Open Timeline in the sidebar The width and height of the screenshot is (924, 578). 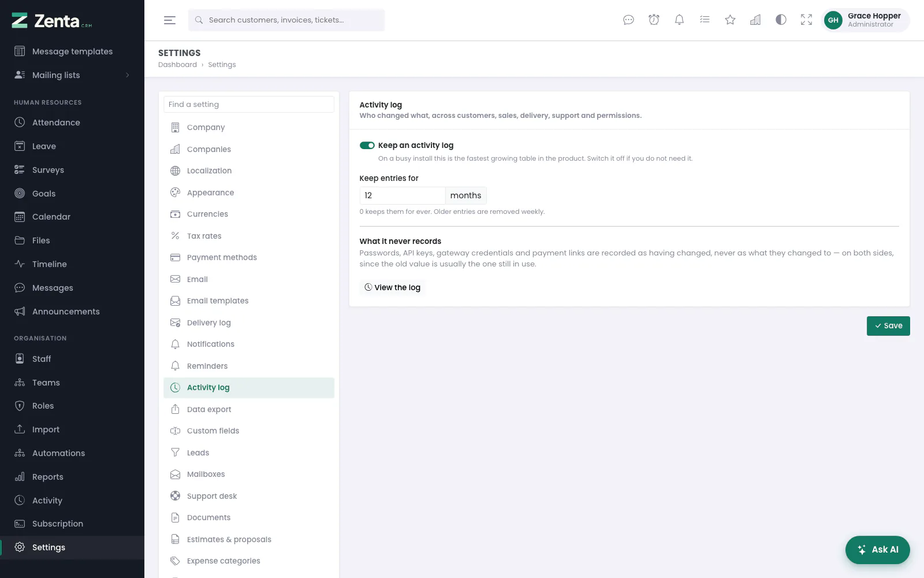pyautogui.click(x=72, y=264)
